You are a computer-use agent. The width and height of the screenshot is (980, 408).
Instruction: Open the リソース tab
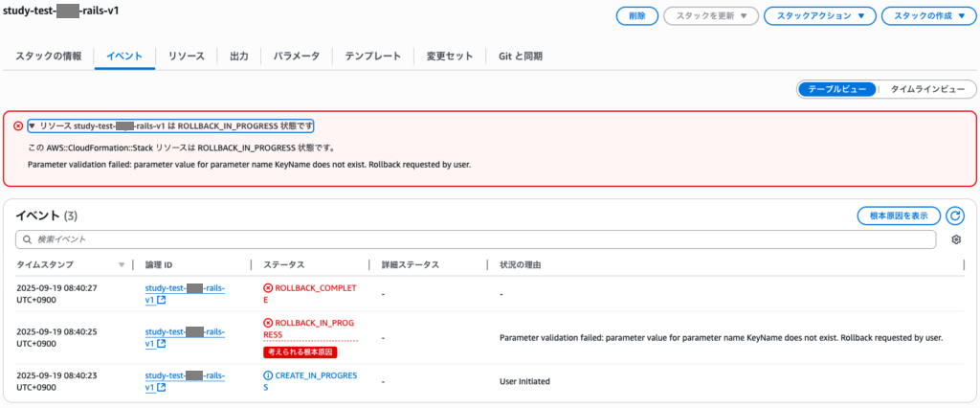pyautogui.click(x=186, y=57)
